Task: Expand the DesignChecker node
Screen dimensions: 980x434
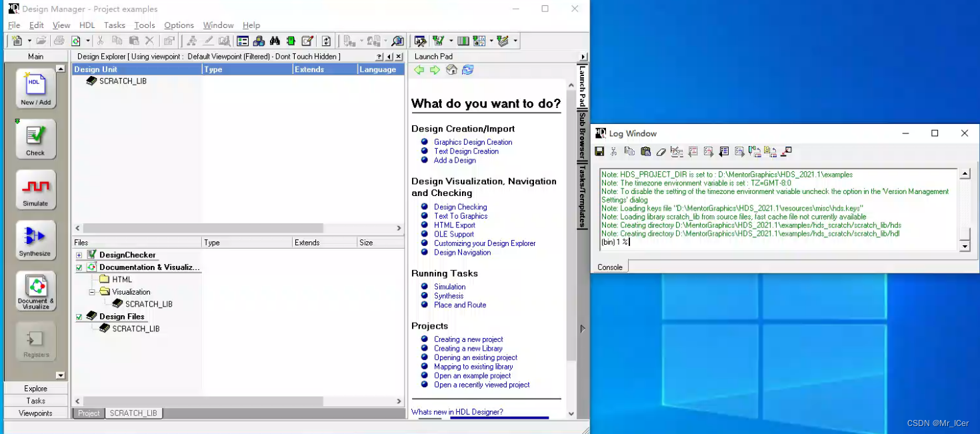Action: pyautogui.click(x=79, y=255)
